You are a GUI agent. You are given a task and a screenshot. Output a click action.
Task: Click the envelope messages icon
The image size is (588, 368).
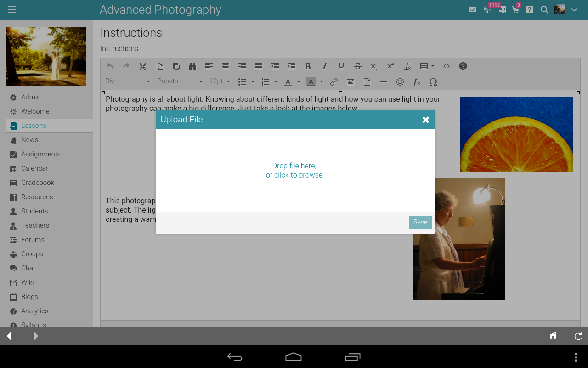pyautogui.click(x=472, y=10)
